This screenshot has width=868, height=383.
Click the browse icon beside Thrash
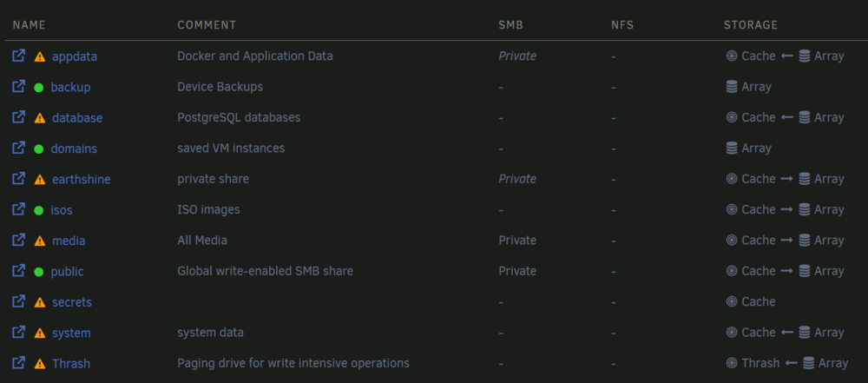point(19,363)
